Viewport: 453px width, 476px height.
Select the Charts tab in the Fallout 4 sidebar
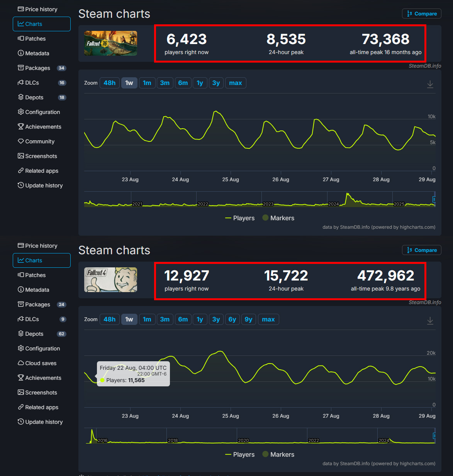click(x=42, y=260)
